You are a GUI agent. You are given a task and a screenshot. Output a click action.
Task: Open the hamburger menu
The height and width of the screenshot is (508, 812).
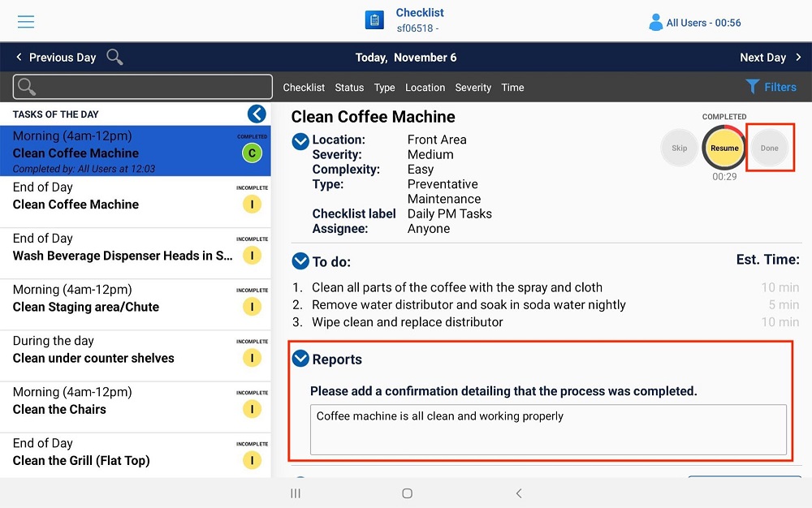coord(26,22)
